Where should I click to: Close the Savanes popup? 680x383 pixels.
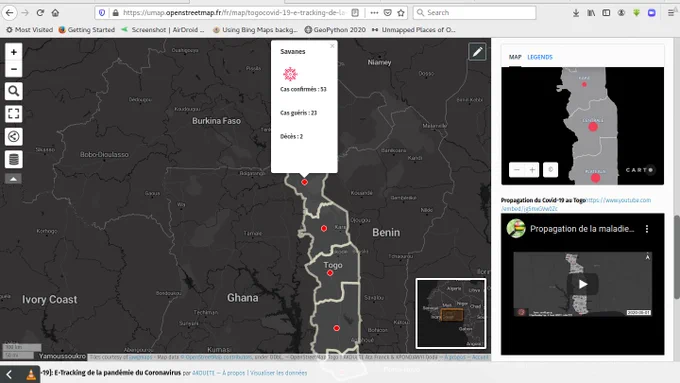pyautogui.click(x=332, y=46)
